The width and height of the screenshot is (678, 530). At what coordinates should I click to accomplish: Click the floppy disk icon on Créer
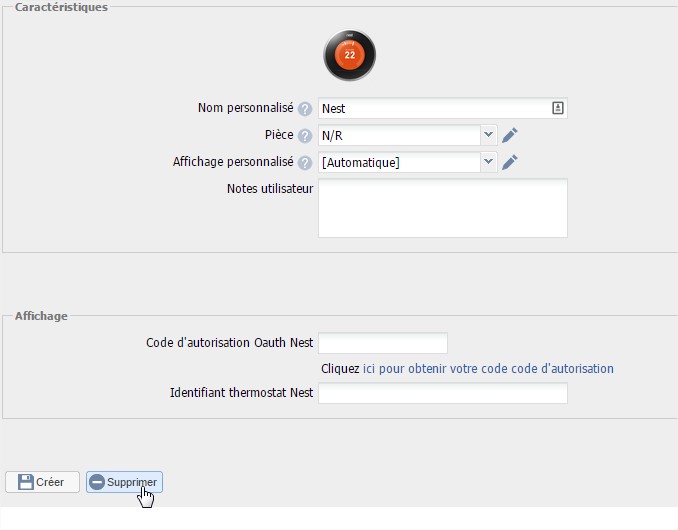(x=25, y=482)
